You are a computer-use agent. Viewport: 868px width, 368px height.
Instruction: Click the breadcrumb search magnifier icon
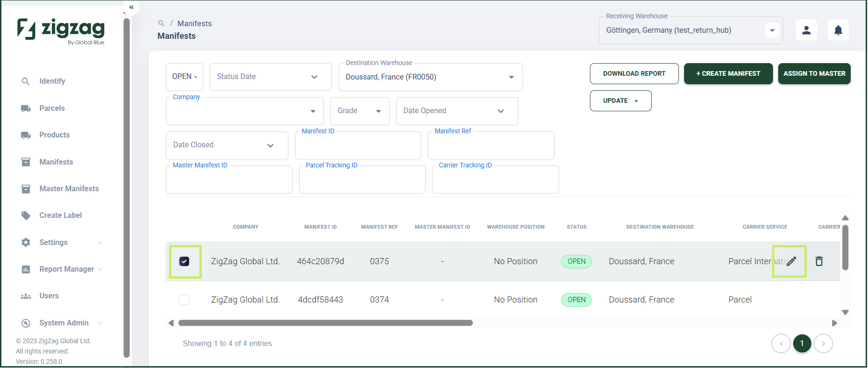[x=161, y=23]
